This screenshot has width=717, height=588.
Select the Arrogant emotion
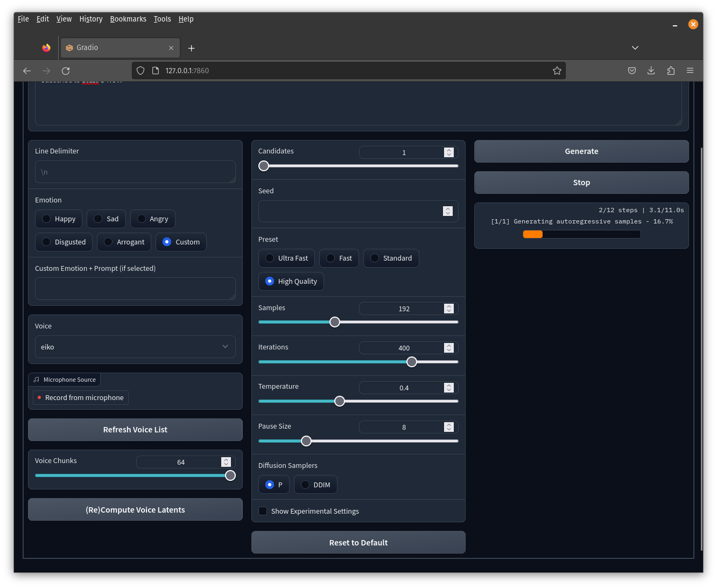point(124,242)
